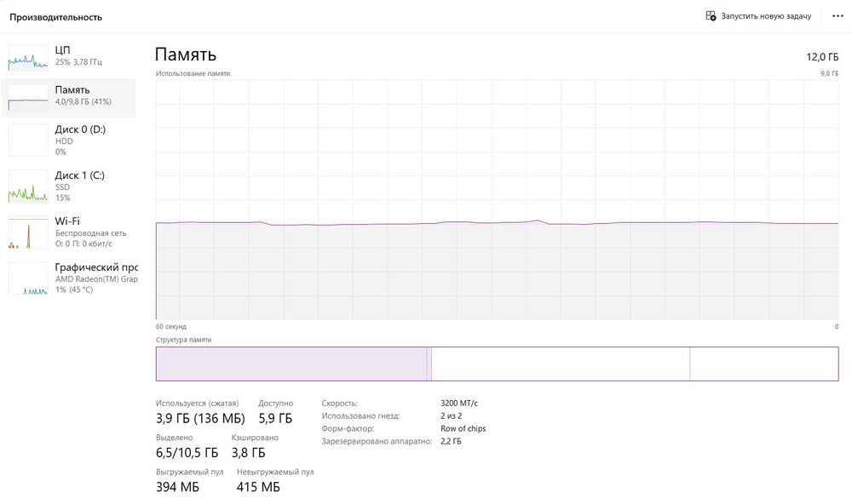
Task: Click the rightmost free segment of memory structure
Action: tap(763, 364)
